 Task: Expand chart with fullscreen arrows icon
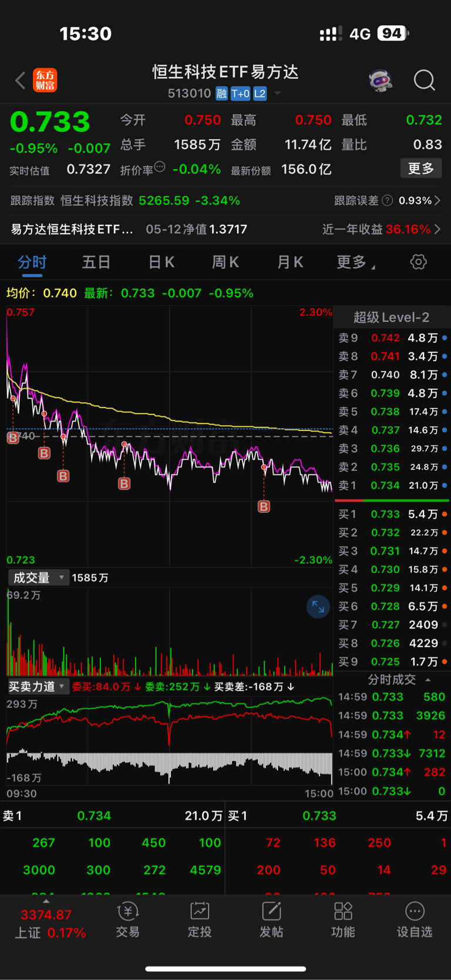318,607
